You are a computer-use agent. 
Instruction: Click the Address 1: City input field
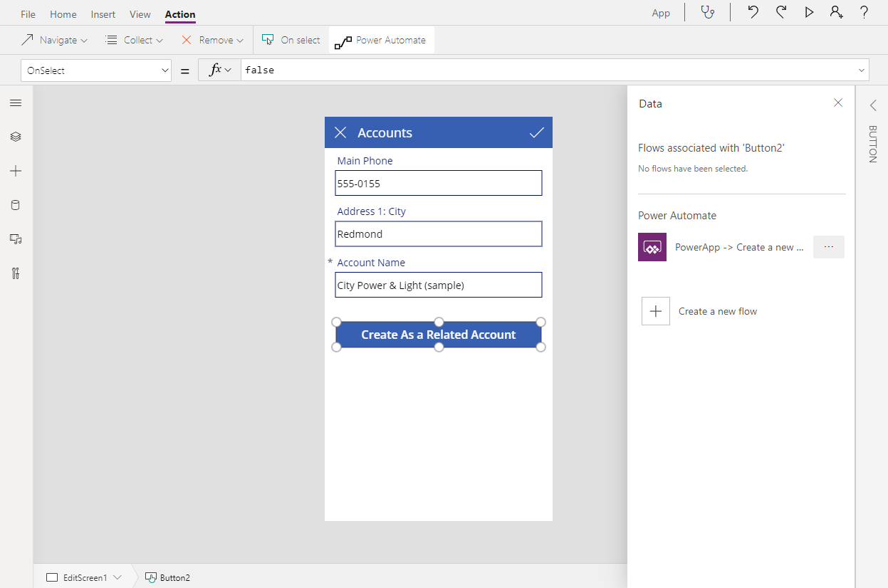(439, 233)
